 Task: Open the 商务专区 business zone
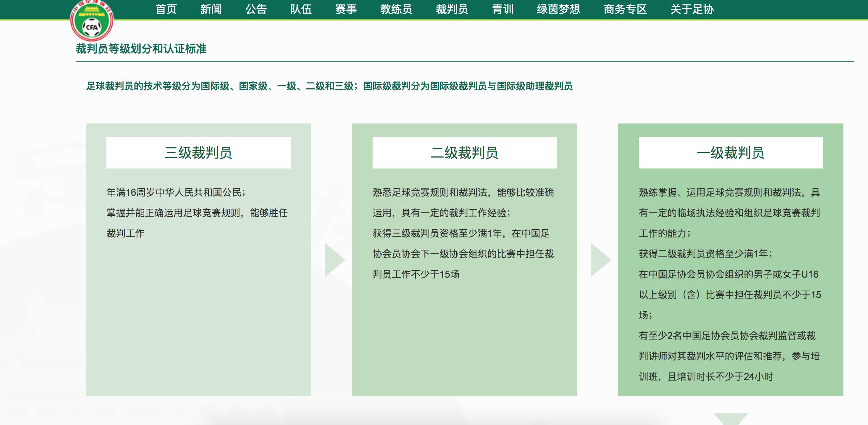[625, 10]
